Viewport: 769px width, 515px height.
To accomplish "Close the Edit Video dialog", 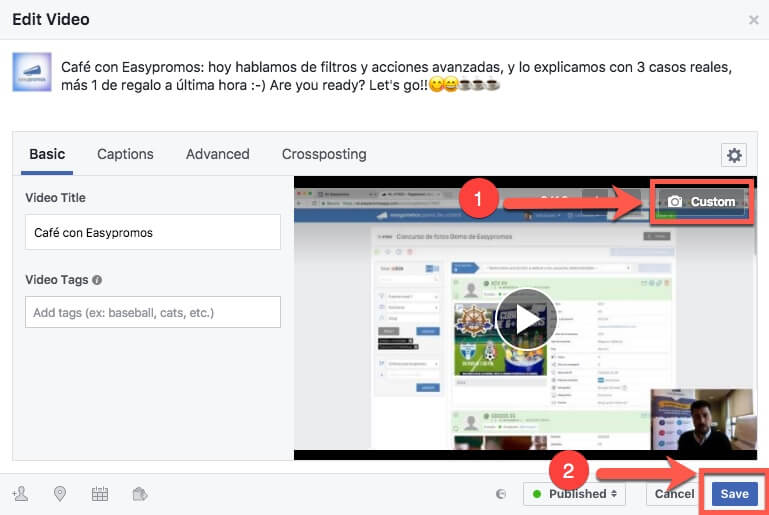I will [x=753, y=20].
